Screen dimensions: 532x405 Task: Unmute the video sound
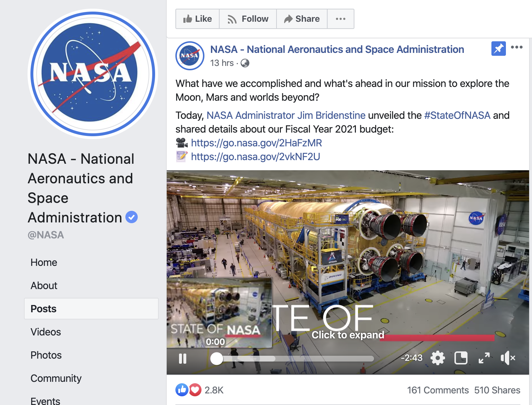[507, 358]
